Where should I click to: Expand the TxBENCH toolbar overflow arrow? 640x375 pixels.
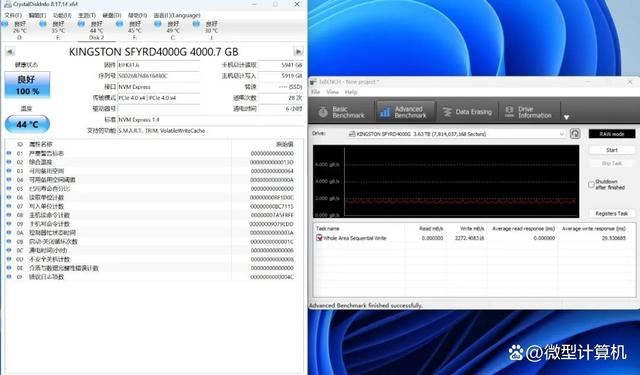pos(566,117)
